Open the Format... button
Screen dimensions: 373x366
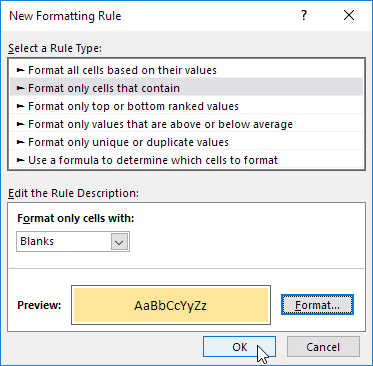point(317,305)
